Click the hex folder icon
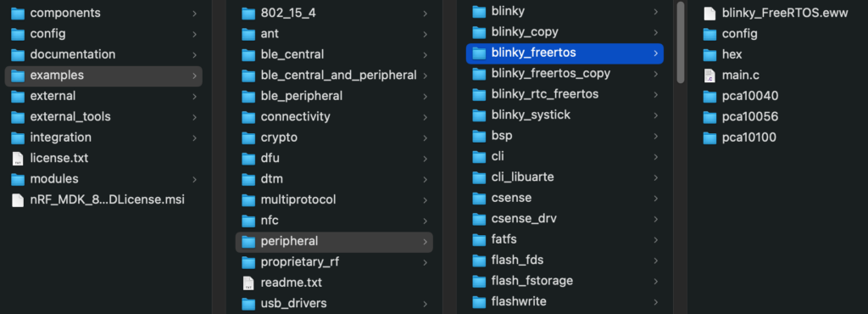 pos(709,55)
